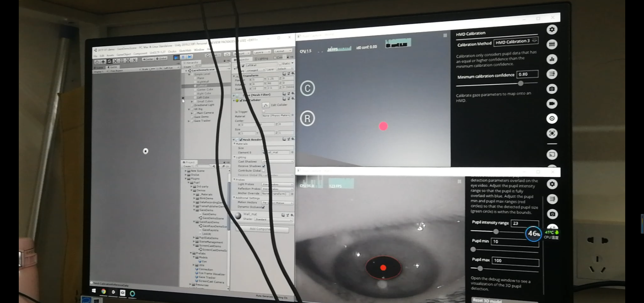Image resolution: width=644 pixels, height=303 pixels.
Task: Open the Layers dropdown in Unity
Action: coord(262,52)
